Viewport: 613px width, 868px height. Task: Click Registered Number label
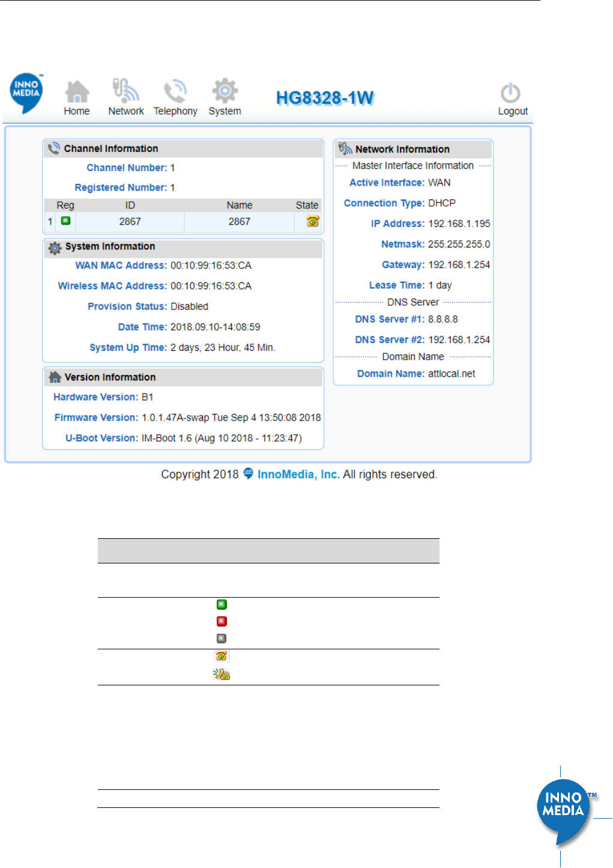pos(121,187)
